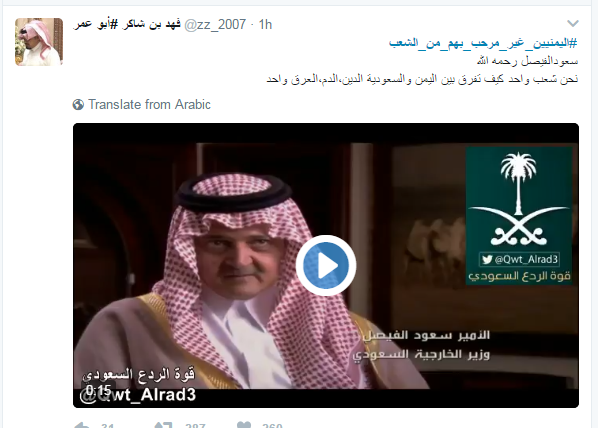The image size is (598, 428).
Task: Play the embedded Saud Al-Faisal video
Action: click(326, 265)
